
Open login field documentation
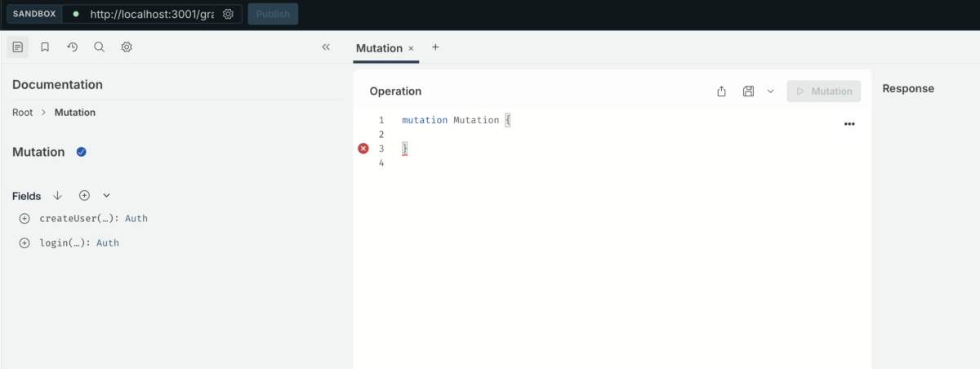(65, 243)
